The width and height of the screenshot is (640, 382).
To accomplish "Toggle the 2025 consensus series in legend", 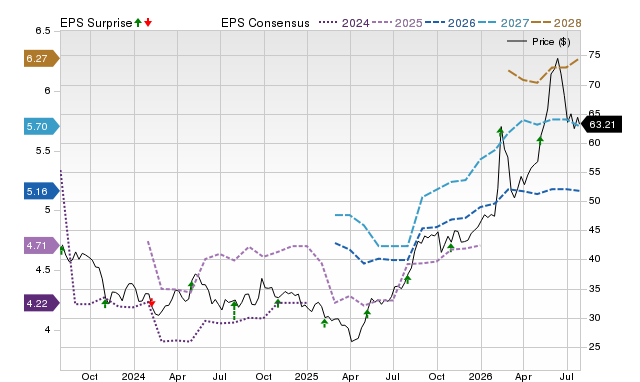I will (397, 23).
